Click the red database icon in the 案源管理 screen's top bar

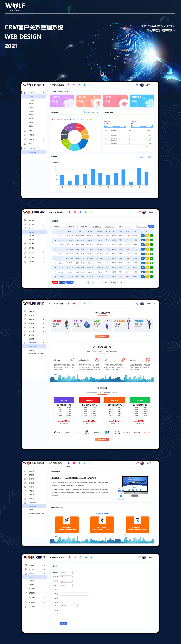coord(75,212)
